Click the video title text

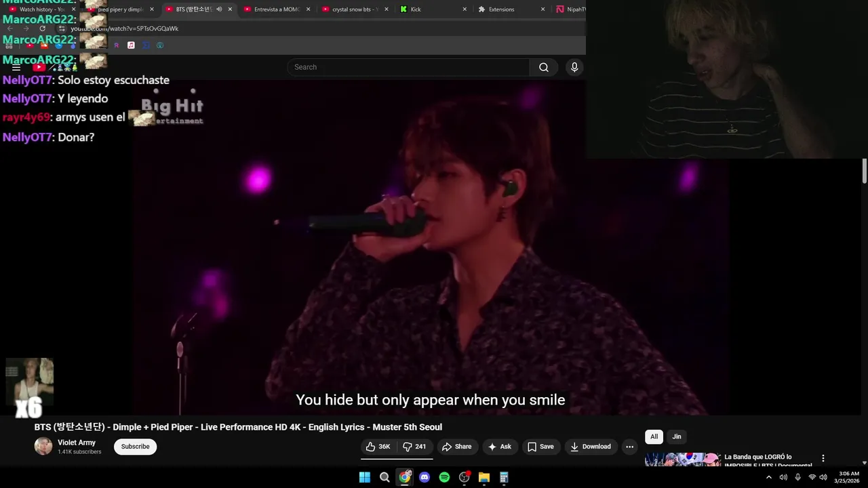click(238, 427)
